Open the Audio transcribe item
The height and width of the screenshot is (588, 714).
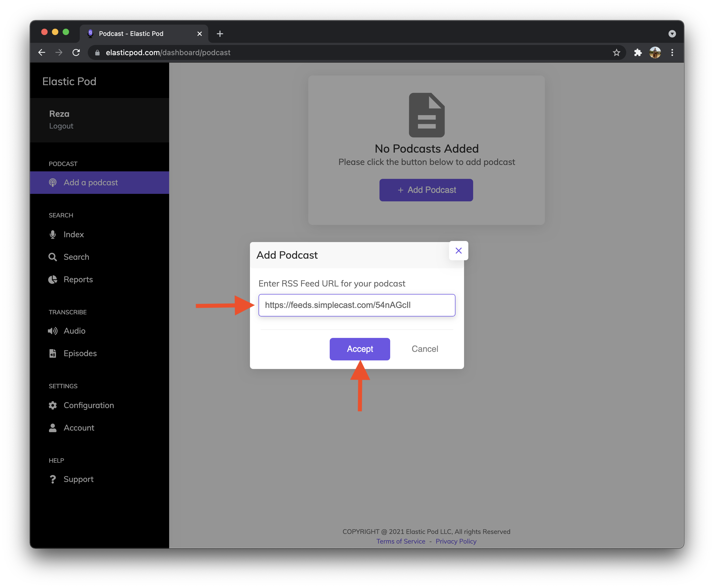100,331
